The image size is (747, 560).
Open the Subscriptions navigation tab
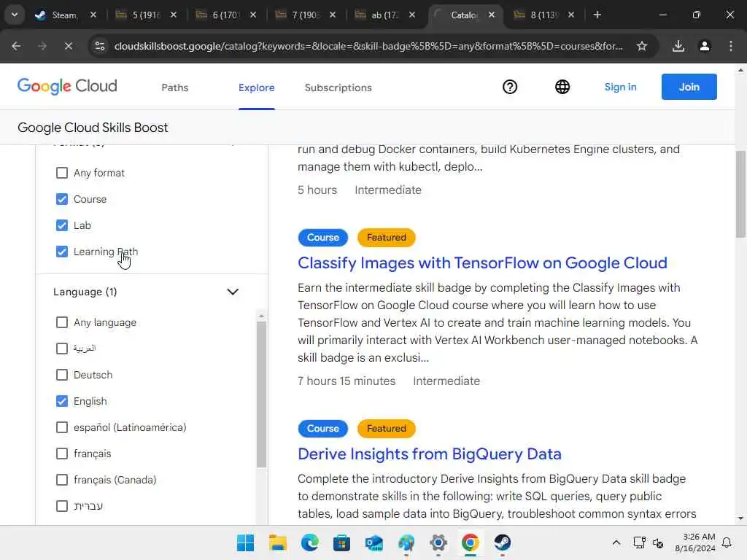pos(338,87)
